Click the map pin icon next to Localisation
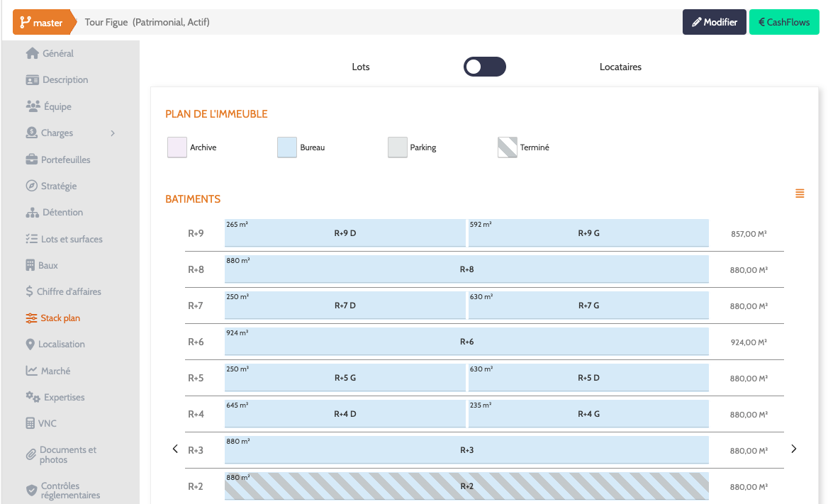The height and width of the screenshot is (504, 828). 30,344
